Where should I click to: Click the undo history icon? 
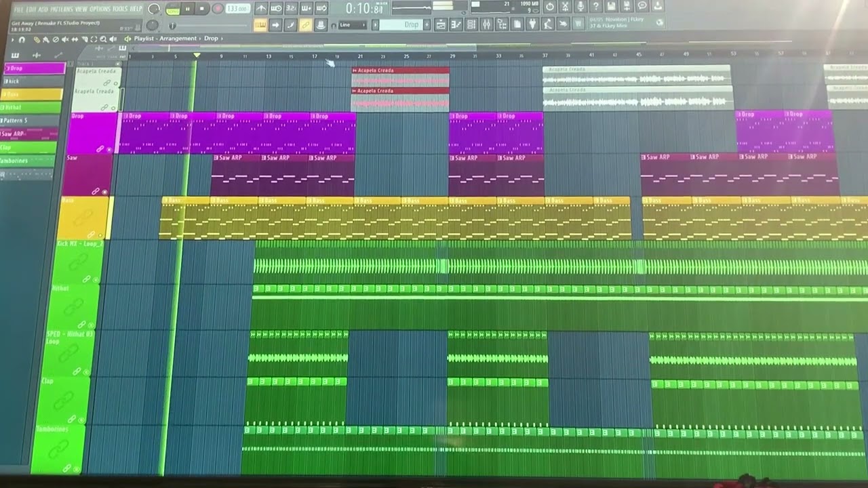(x=549, y=6)
